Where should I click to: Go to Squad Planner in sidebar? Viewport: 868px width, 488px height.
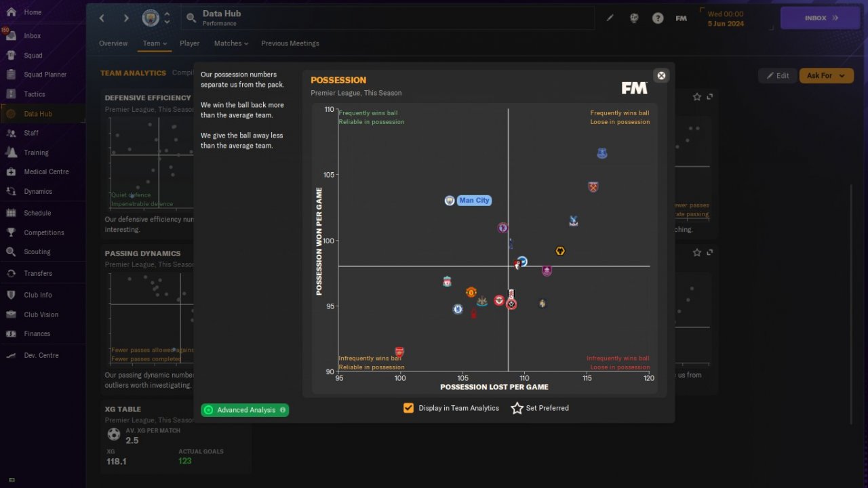(45, 75)
